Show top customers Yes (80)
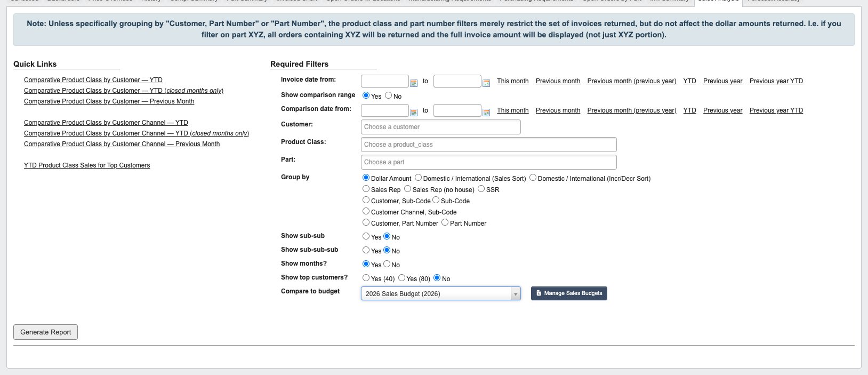Screen dimensions: 868x375 [x=401, y=278]
